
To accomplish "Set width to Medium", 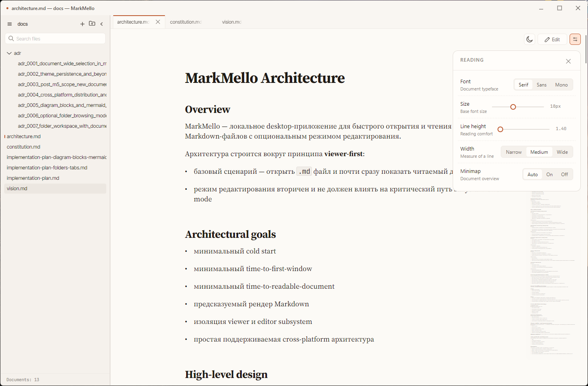I will click(x=539, y=152).
